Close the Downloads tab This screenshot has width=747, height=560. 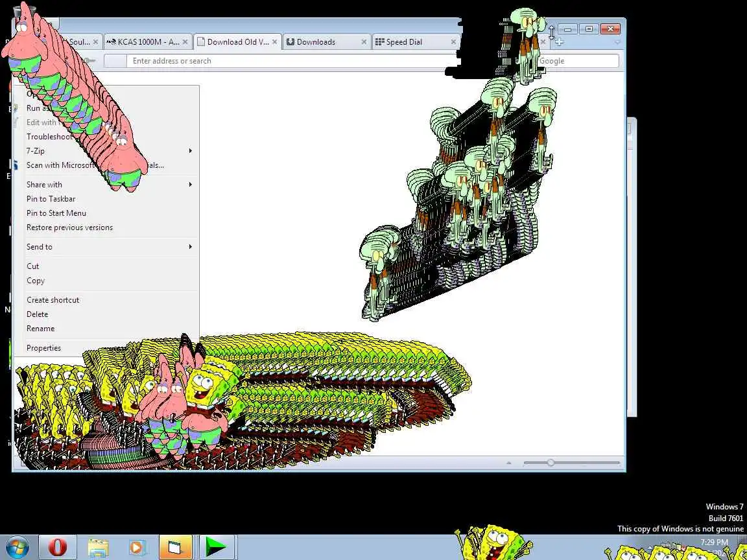pos(364,42)
